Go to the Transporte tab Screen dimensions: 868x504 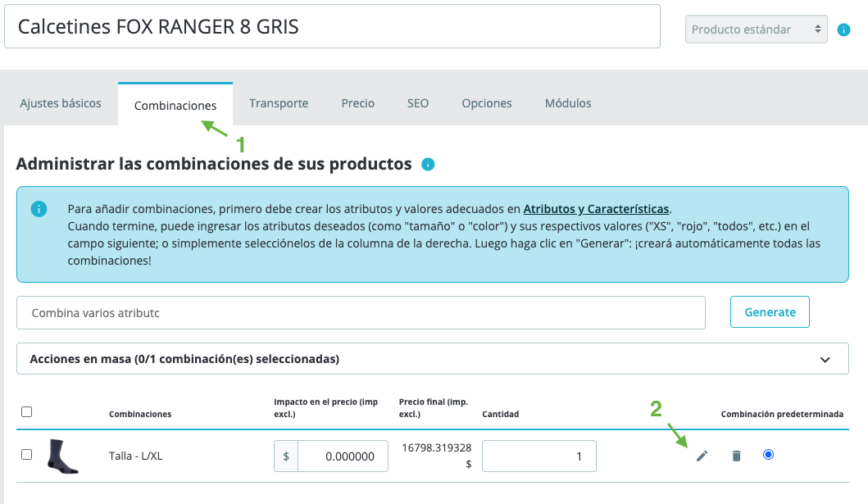click(279, 103)
